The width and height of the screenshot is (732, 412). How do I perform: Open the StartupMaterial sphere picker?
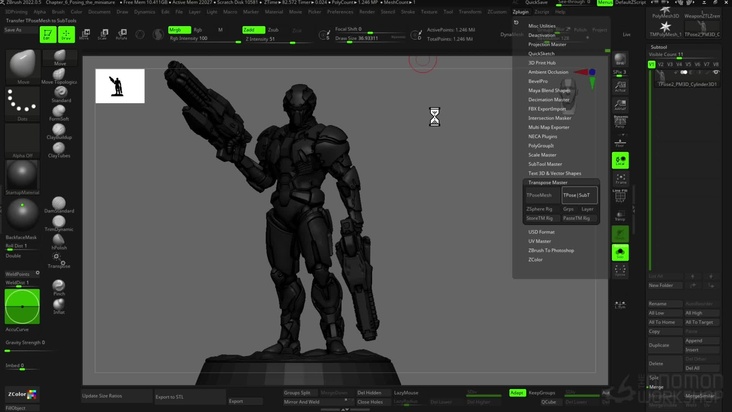pyautogui.click(x=22, y=177)
